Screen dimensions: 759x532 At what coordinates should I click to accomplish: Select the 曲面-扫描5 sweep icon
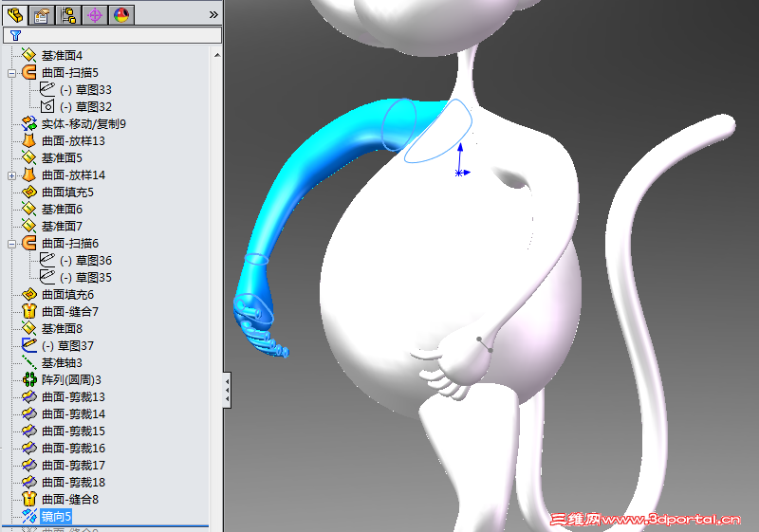point(29,72)
